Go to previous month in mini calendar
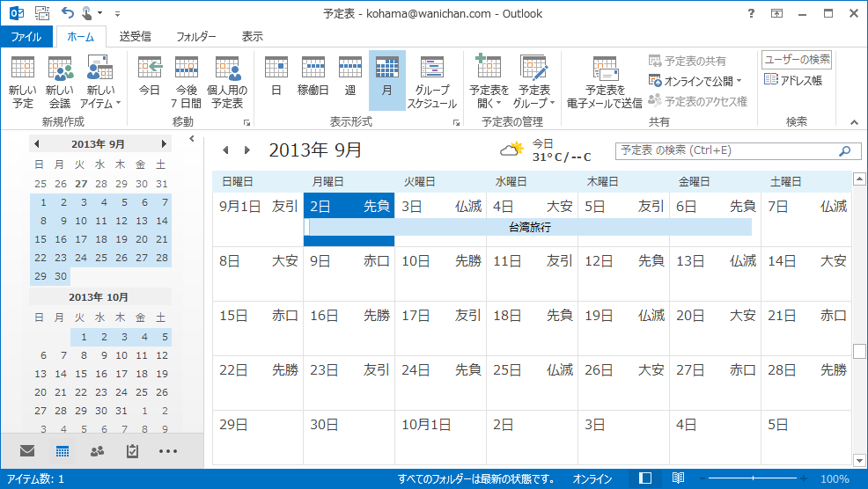This screenshot has width=868, height=489. point(37,144)
